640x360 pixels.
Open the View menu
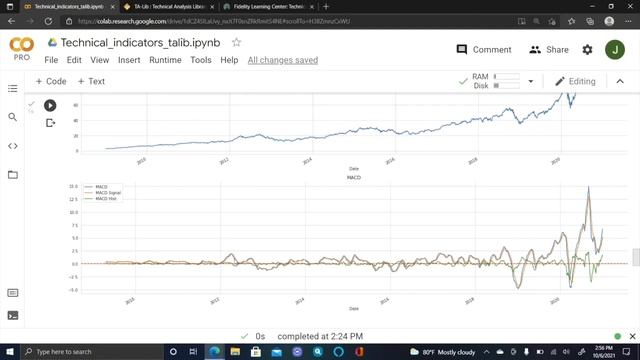point(100,60)
